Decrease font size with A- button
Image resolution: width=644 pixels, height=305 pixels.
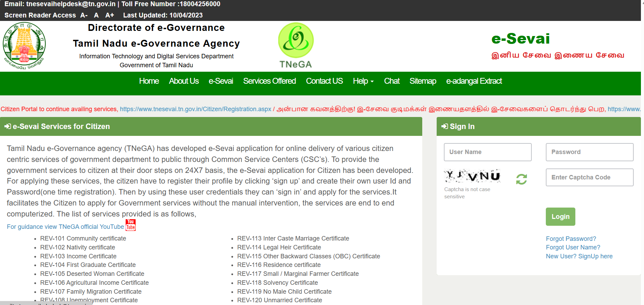[84, 15]
